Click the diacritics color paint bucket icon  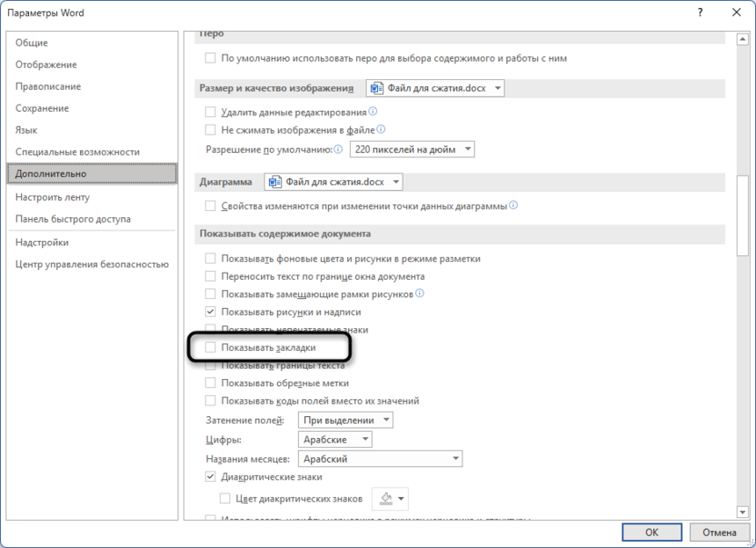pos(385,498)
